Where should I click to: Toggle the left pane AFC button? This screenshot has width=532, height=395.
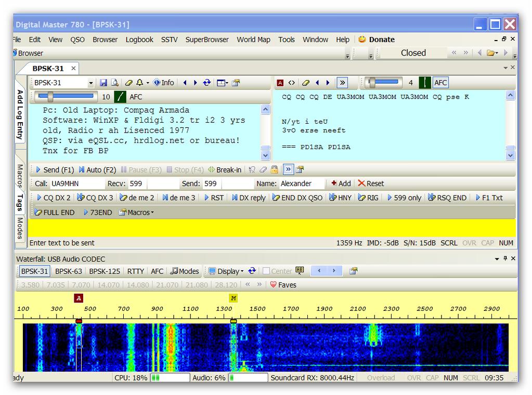(136, 97)
